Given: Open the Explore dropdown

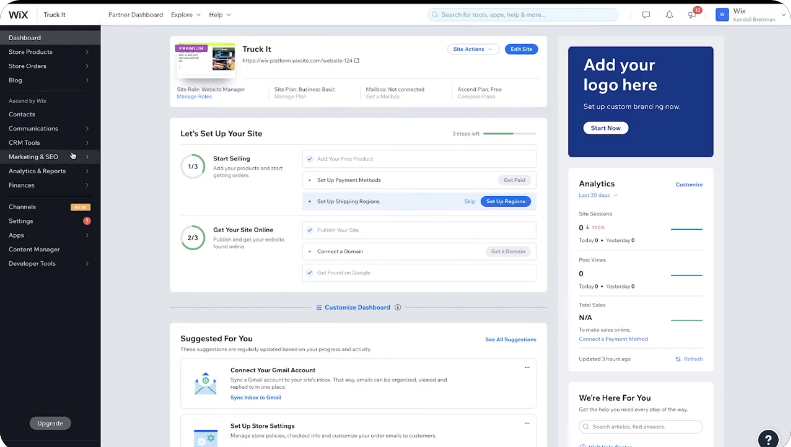Looking at the screenshot, I should 185,15.
